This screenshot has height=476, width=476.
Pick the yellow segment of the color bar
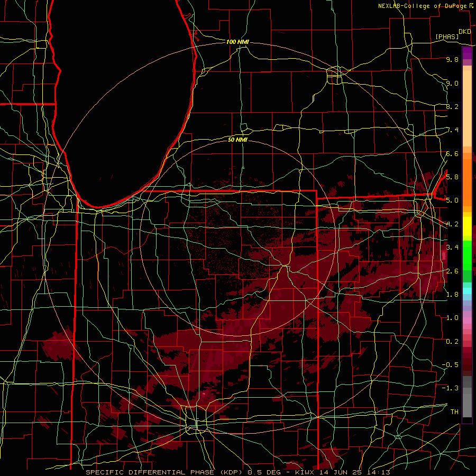467,226
